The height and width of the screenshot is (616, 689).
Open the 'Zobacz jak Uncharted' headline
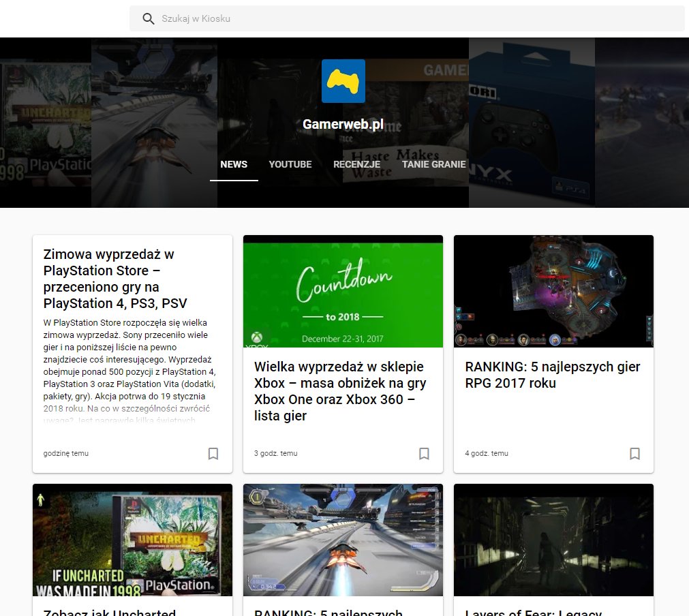(x=110, y=612)
